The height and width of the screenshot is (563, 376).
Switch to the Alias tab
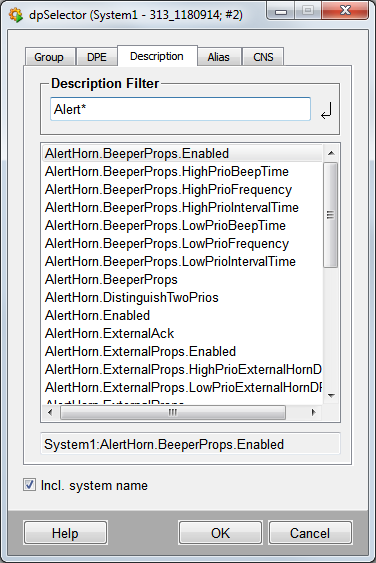click(218, 57)
